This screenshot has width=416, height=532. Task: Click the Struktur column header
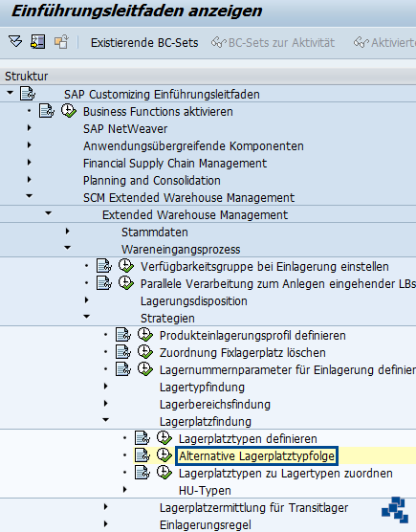[27, 76]
